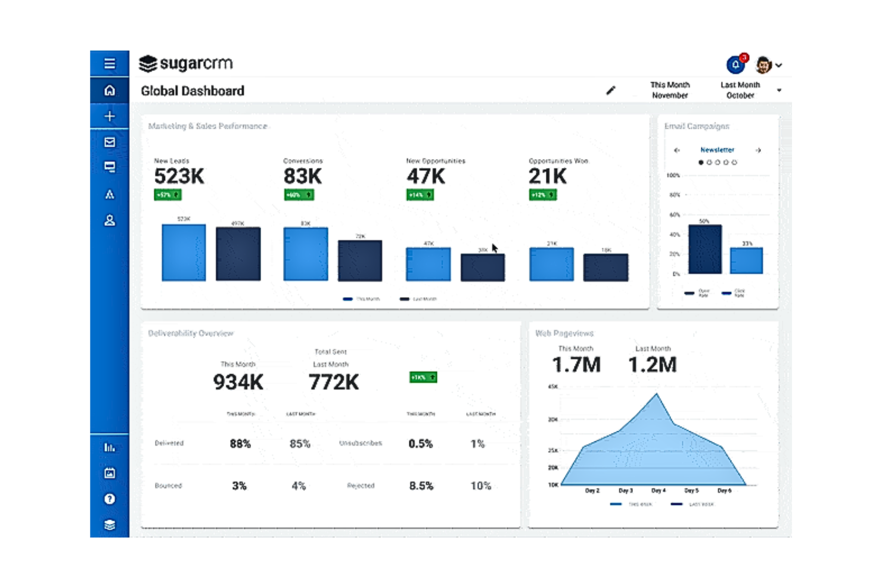882x588 pixels.
Task: Go to Home via sidebar icon
Action: (x=110, y=91)
